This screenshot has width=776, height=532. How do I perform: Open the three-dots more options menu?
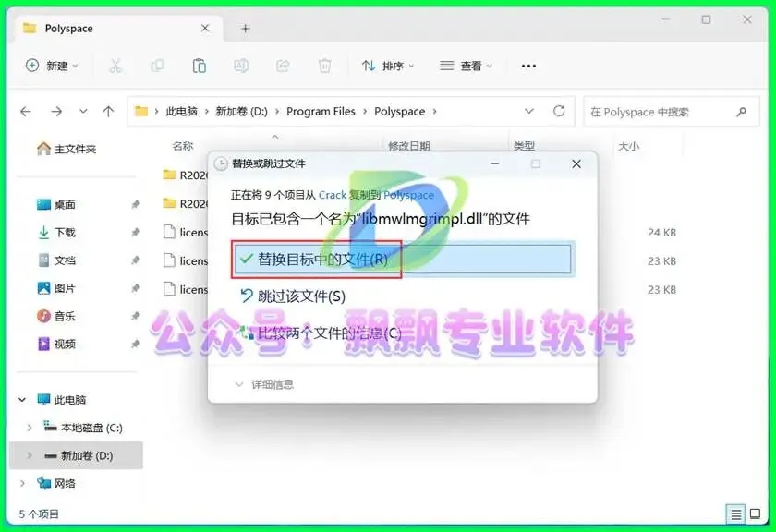(528, 66)
